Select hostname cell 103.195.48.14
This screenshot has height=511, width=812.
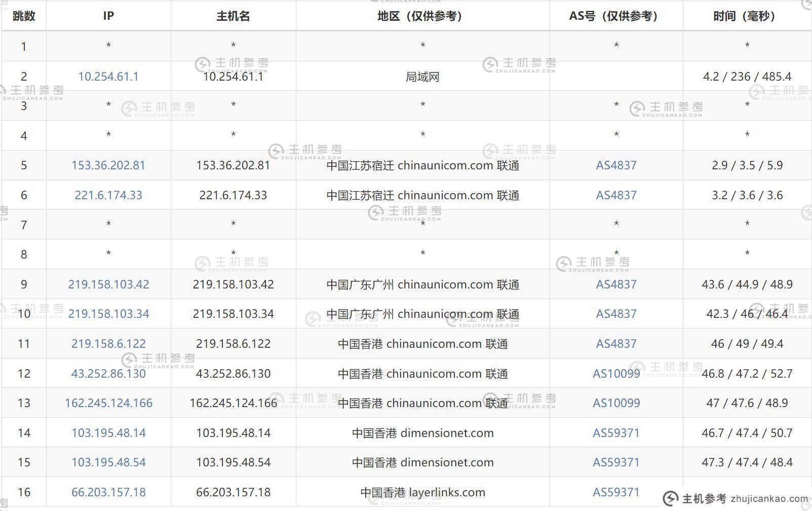click(x=233, y=433)
